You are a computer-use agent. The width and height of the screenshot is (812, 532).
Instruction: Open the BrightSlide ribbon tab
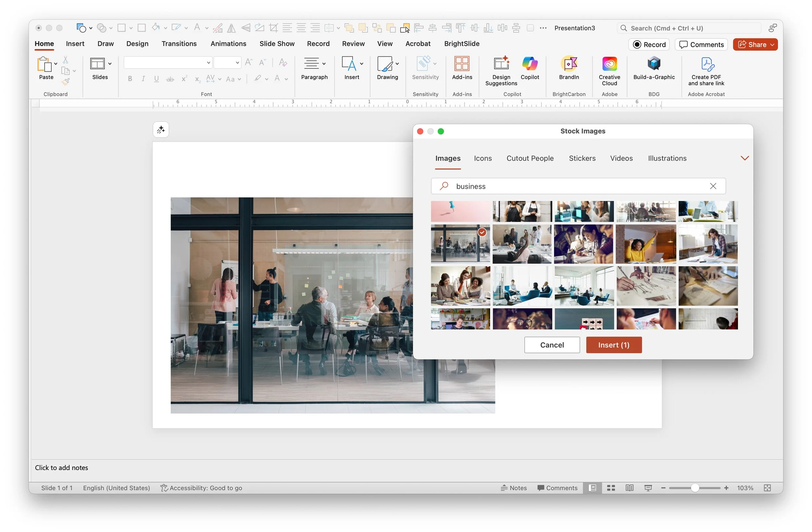click(462, 44)
